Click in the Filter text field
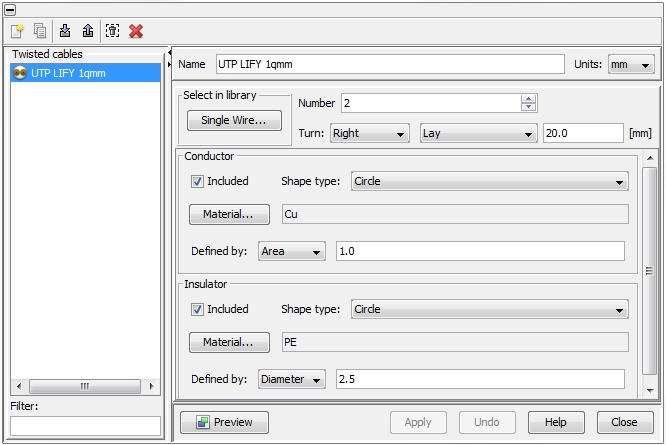Image resolution: width=666 pixels, height=445 pixels. [85, 426]
